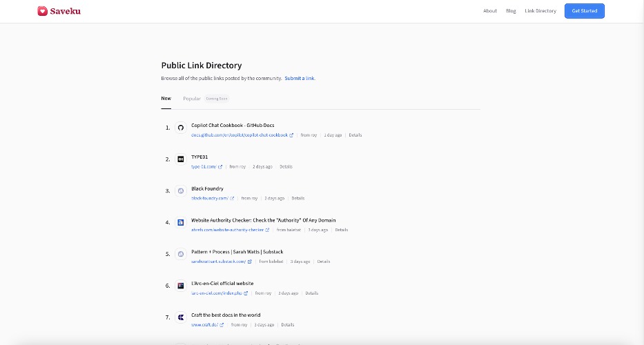The width and height of the screenshot is (644, 345).
Task: Click the GitHub favicon for Copilot Chat Cookbook
Action: (x=181, y=128)
